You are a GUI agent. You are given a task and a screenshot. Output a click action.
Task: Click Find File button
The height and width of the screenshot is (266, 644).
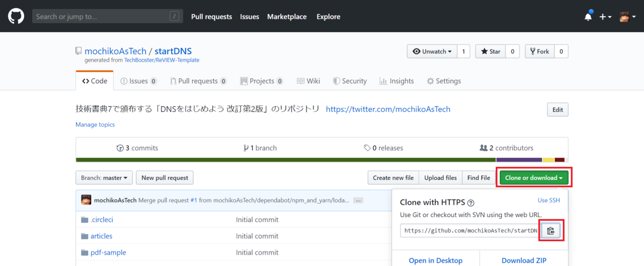(479, 178)
